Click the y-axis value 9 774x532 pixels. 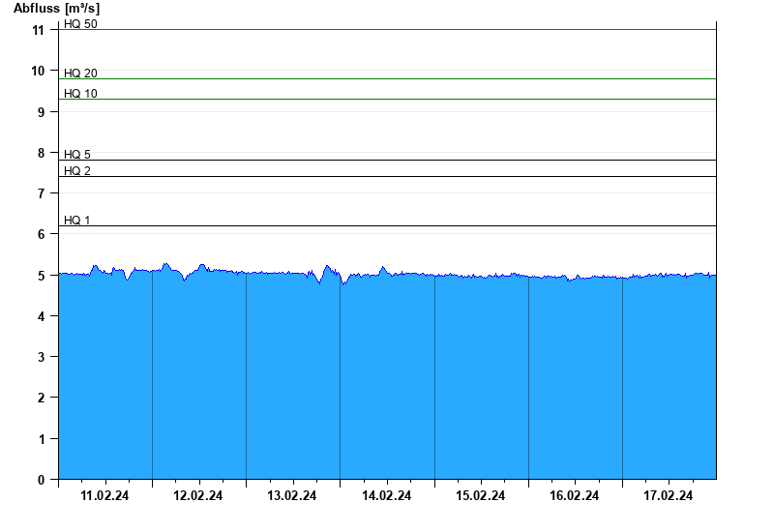coord(41,112)
